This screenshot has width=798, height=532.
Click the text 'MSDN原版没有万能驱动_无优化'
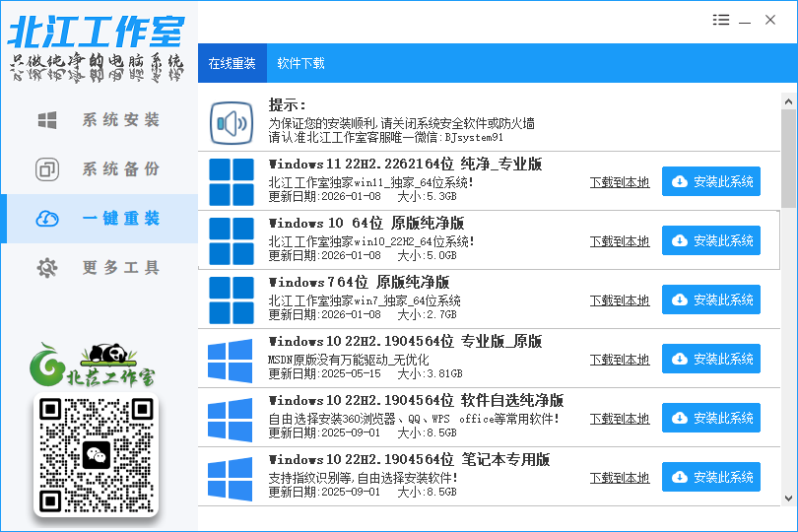pos(349,360)
